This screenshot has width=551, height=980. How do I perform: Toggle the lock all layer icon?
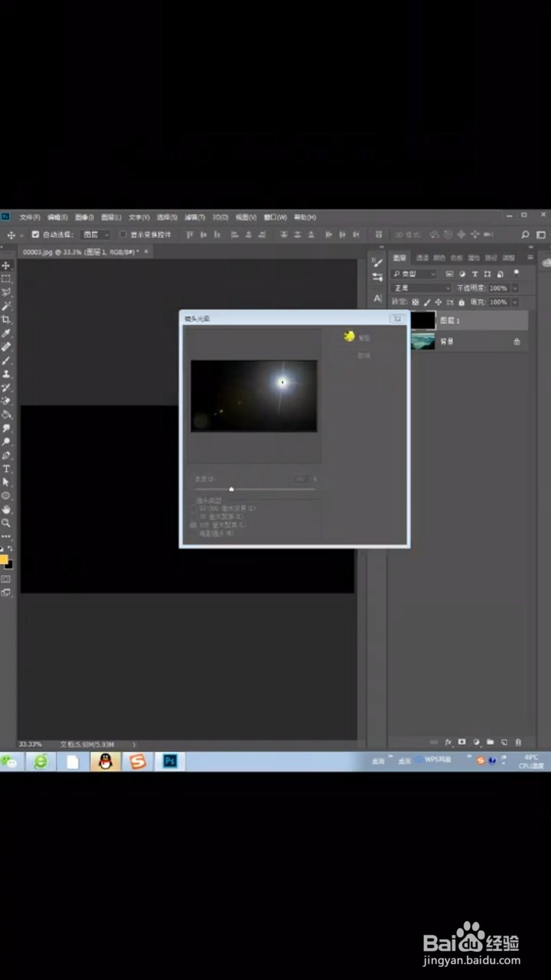[461, 302]
